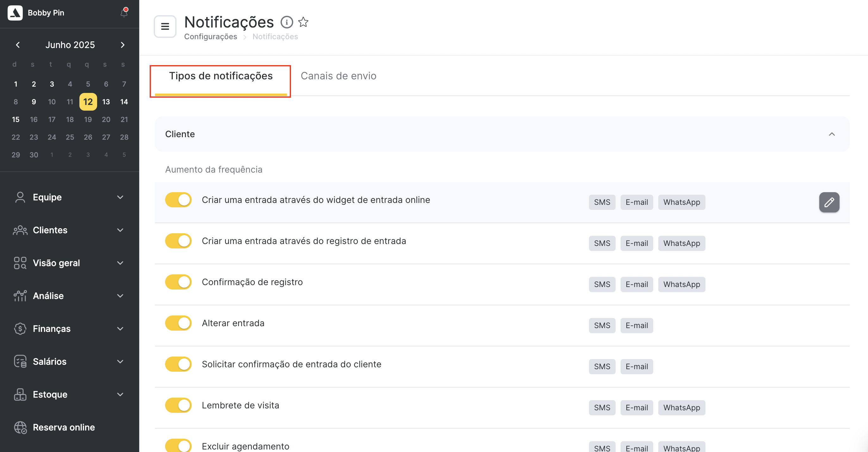Click SMS tag for widget entry row
The image size is (868, 452).
tap(602, 202)
